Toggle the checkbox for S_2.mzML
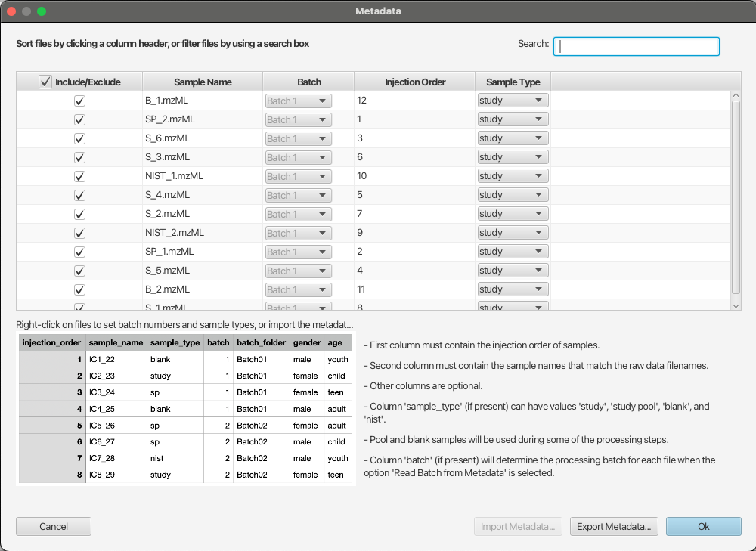The height and width of the screenshot is (551, 756). (x=79, y=214)
